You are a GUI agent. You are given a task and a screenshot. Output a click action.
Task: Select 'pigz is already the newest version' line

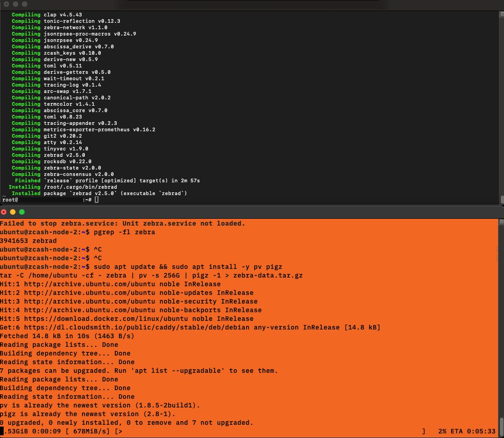pyautogui.click(x=88, y=414)
